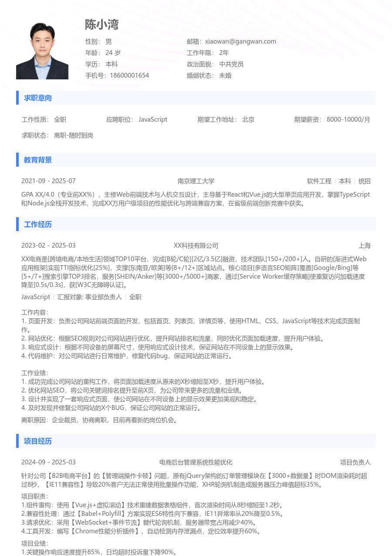
Task: Click the expected city 北京
Action: tap(248, 119)
